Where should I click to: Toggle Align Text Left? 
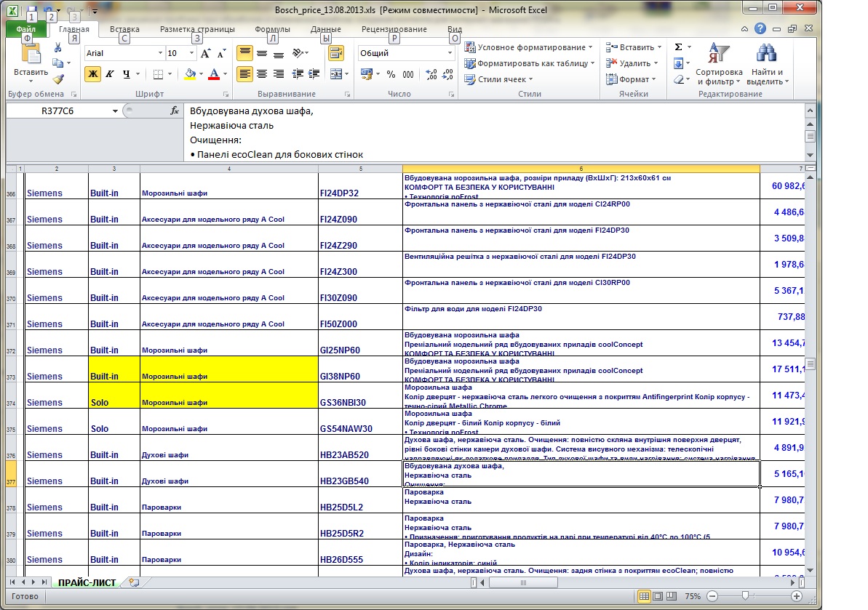click(244, 73)
